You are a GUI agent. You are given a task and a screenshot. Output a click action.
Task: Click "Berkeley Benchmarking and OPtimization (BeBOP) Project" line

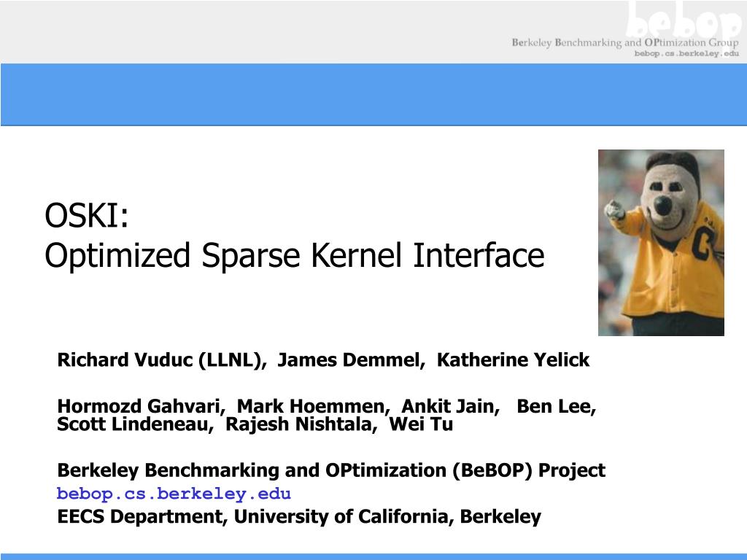pyautogui.click(x=331, y=470)
